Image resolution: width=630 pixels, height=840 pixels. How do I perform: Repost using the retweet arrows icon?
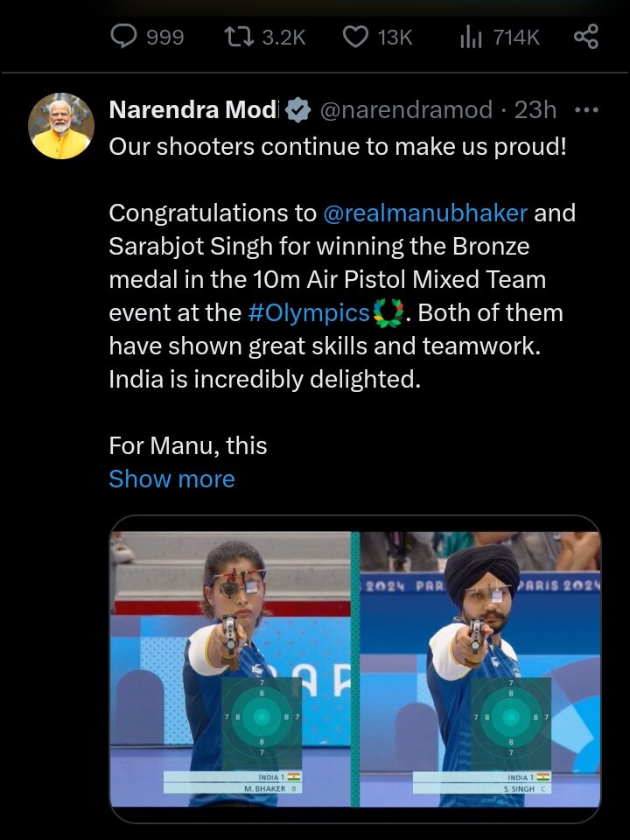point(239,37)
